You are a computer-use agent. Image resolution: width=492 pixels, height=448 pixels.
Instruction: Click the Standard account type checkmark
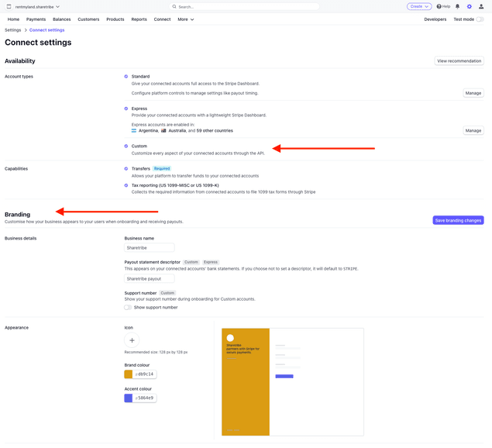tap(126, 77)
